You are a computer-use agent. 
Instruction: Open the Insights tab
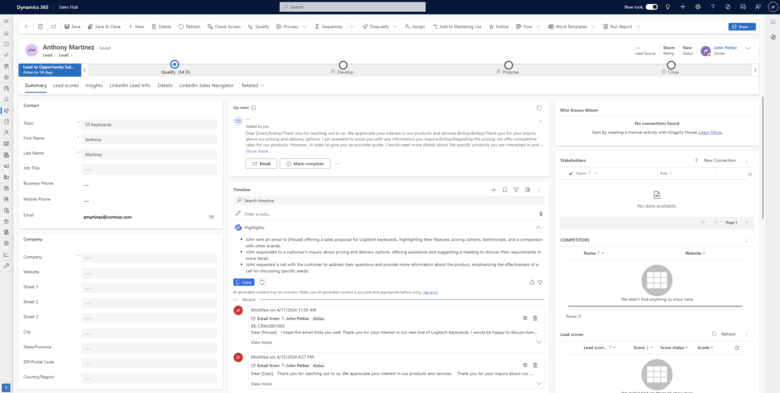click(x=94, y=86)
